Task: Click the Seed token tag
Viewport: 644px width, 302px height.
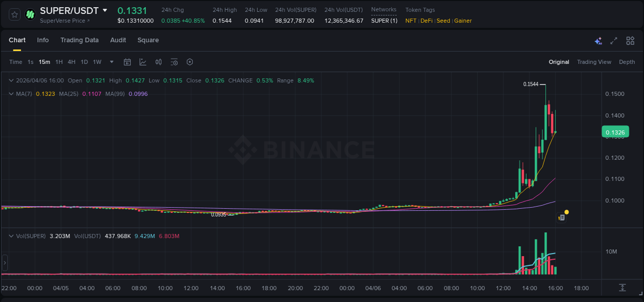Action: (443, 21)
